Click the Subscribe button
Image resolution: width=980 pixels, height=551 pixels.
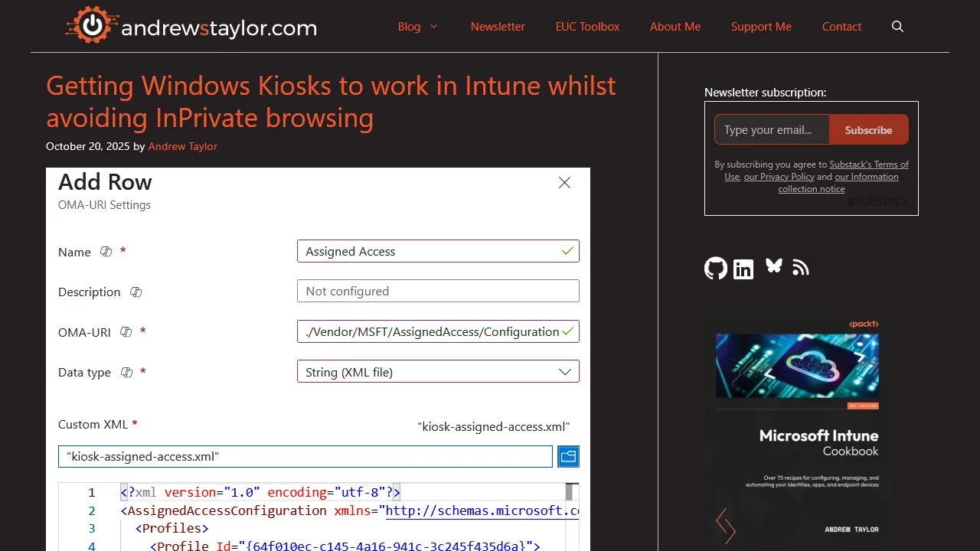868,130
